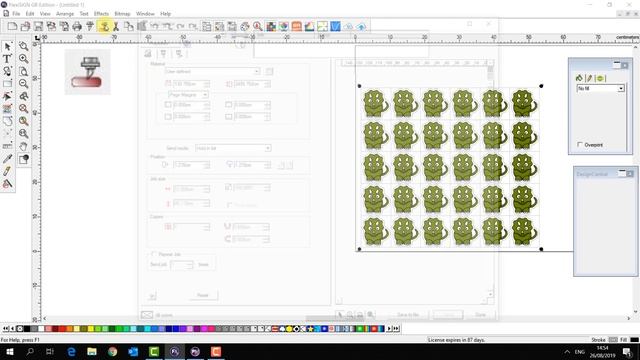Choose the Rectangle shape tool
640x360 pixels.
point(7,84)
